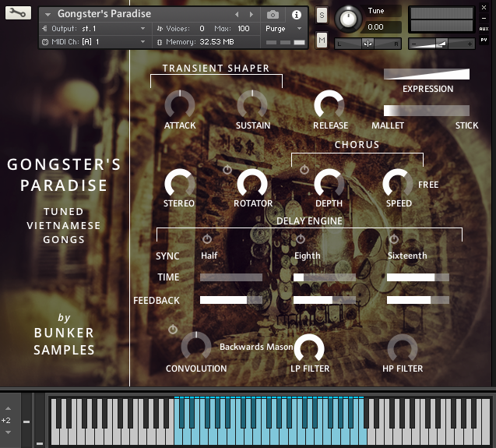Click the pan L-R slider
Screen dimensions: 496x448
coord(368,44)
